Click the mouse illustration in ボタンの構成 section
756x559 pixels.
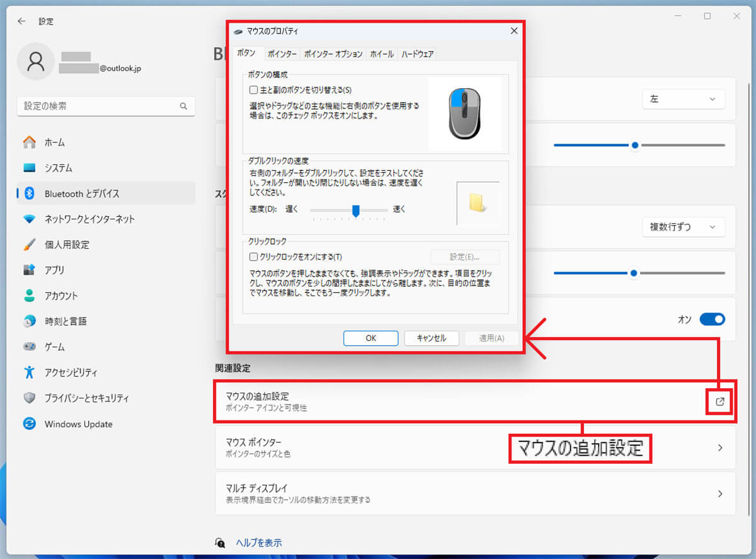[x=464, y=113]
